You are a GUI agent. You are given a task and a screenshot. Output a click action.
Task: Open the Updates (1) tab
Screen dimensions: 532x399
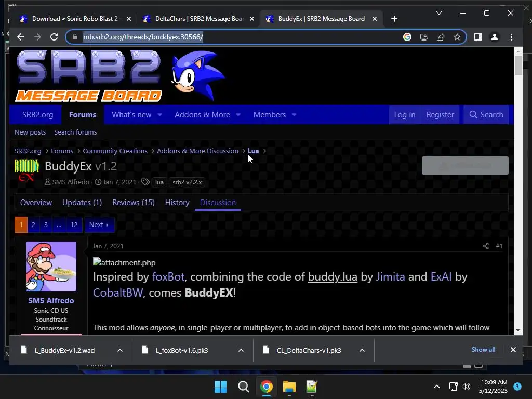click(x=82, y=203)
